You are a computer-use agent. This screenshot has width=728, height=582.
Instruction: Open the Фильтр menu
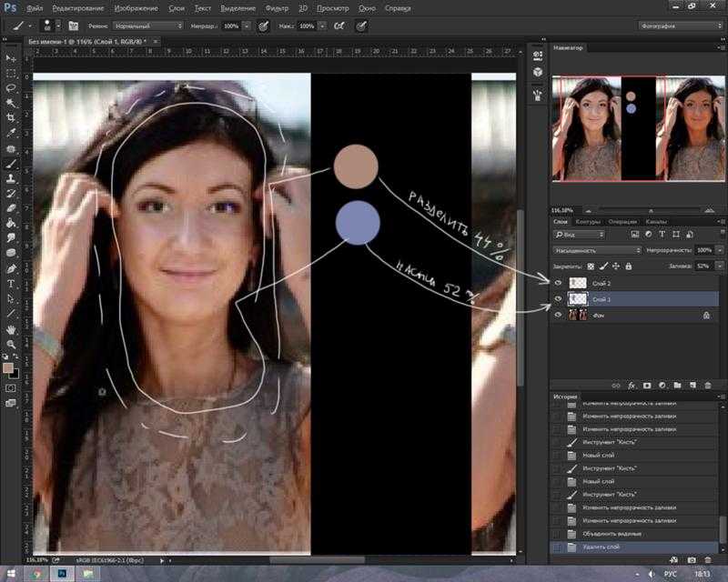click(x=277, y=8)
